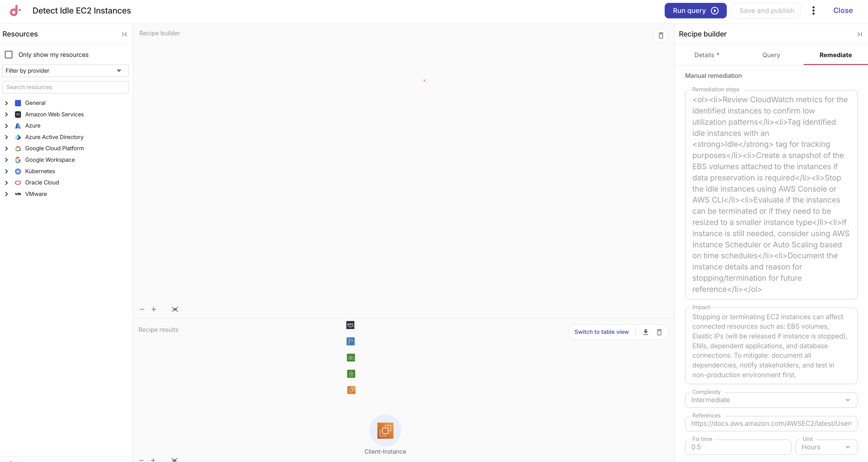The width and height of the screenshot is (868, 462).
Task: Click the Azure provider icon
Action: click(18, 126)
